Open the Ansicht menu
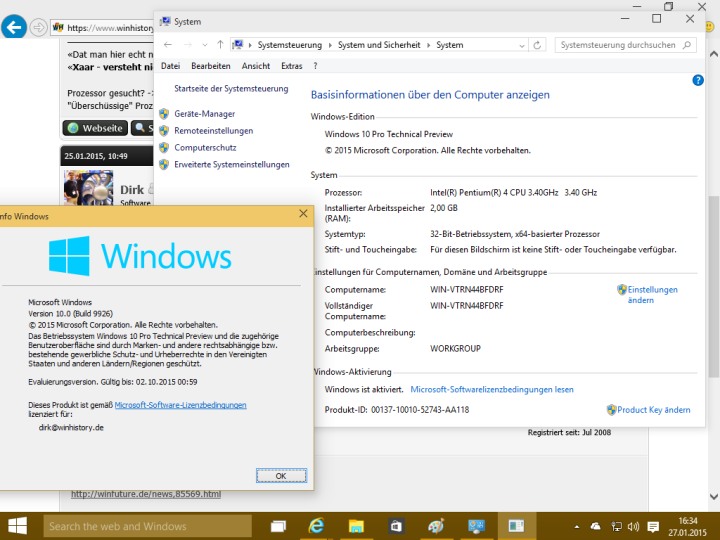The width and height of the screenshot is (720, 540). [256, 66]
